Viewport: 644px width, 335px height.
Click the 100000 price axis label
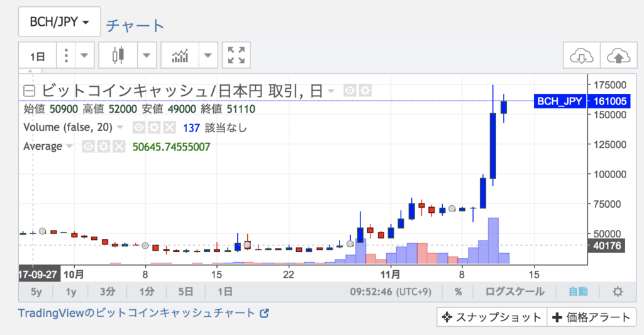[610, 174]
